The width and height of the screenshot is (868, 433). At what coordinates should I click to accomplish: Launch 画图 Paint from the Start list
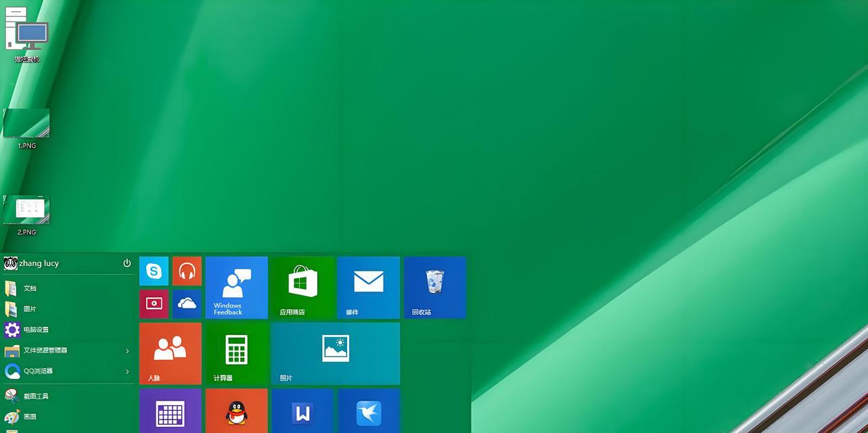pyautogui.click(x=68, y=417)
